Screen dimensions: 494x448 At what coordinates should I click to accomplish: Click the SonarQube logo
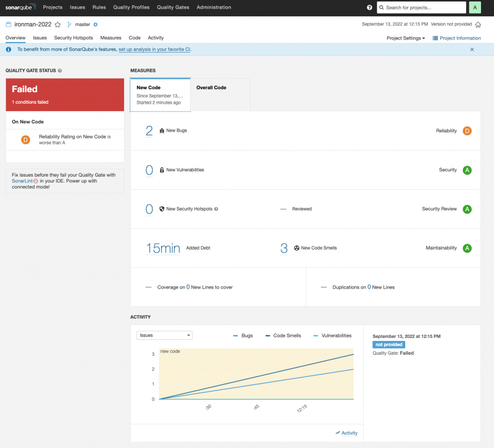coord(21,7)
